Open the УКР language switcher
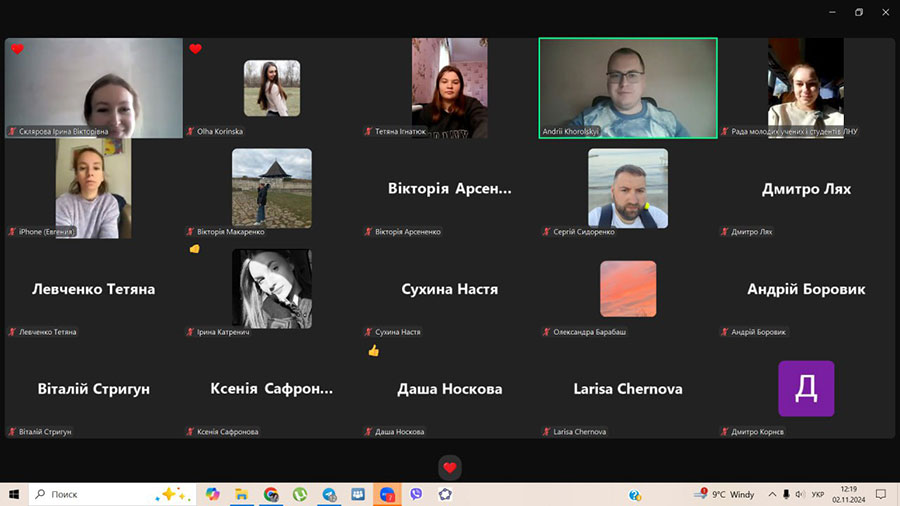Image resolution: width=900 pixels, height=506 pixels. [817, 494]
